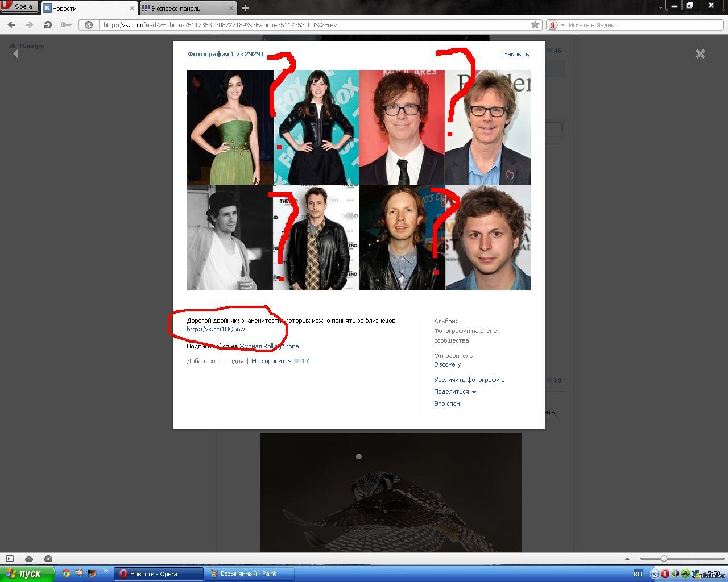
Task: Open the Opera main menu button
Action: pos(19,6)
